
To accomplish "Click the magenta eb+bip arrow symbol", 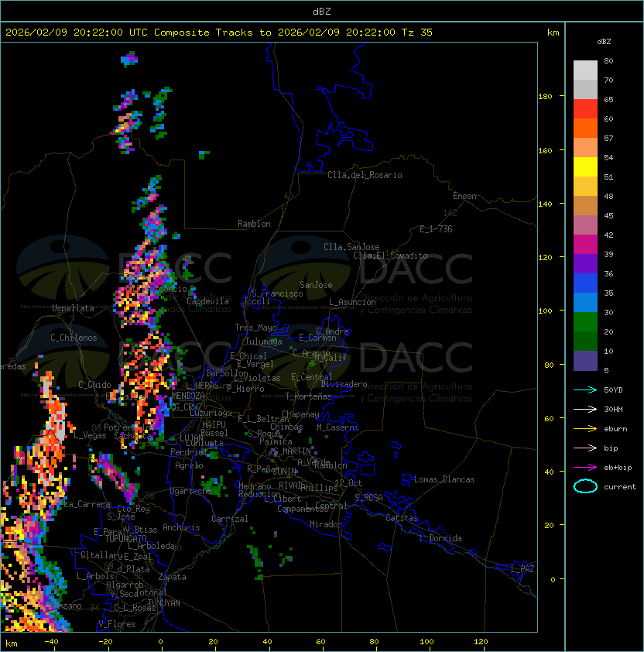I will point(585,468).
